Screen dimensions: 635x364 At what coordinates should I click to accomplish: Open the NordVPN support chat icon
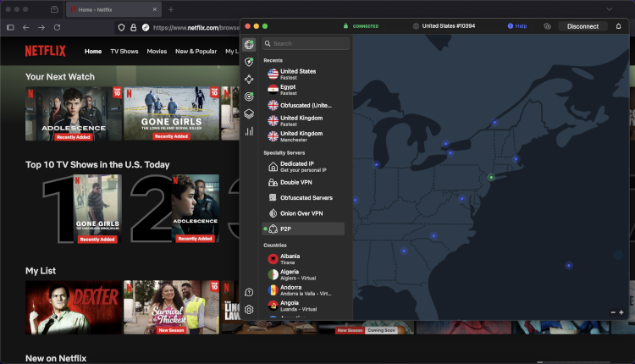(249, 292)
